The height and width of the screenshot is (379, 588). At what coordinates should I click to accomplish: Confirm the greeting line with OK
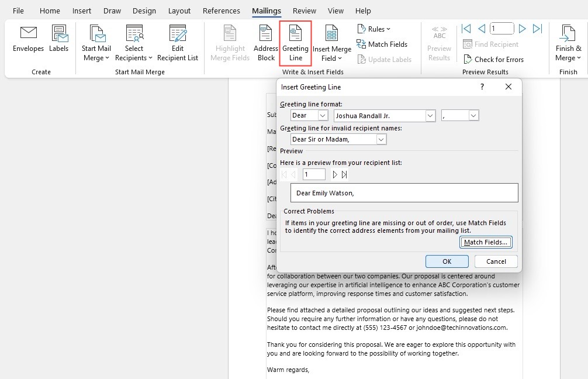tap(447, 261)
